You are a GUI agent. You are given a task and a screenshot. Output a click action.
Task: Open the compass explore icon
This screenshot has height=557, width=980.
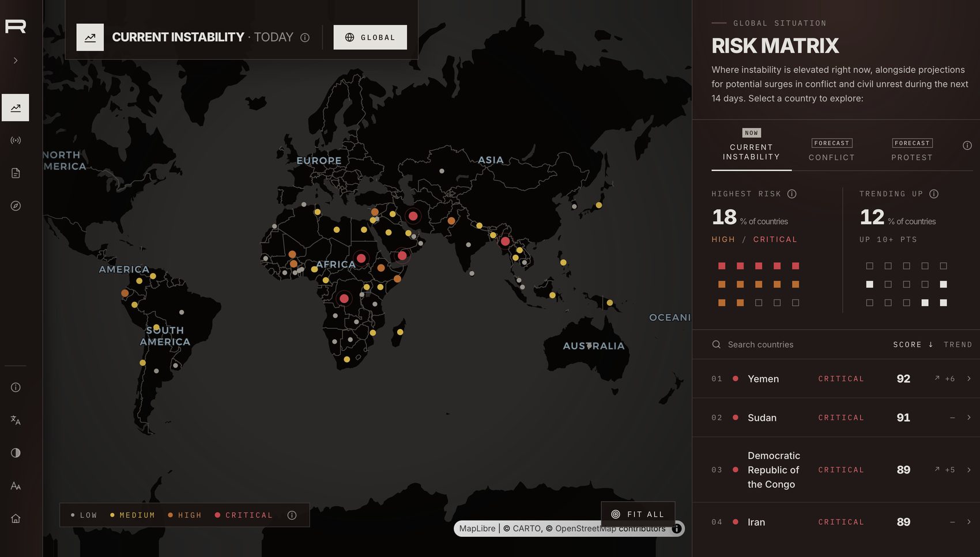point(16,206)
